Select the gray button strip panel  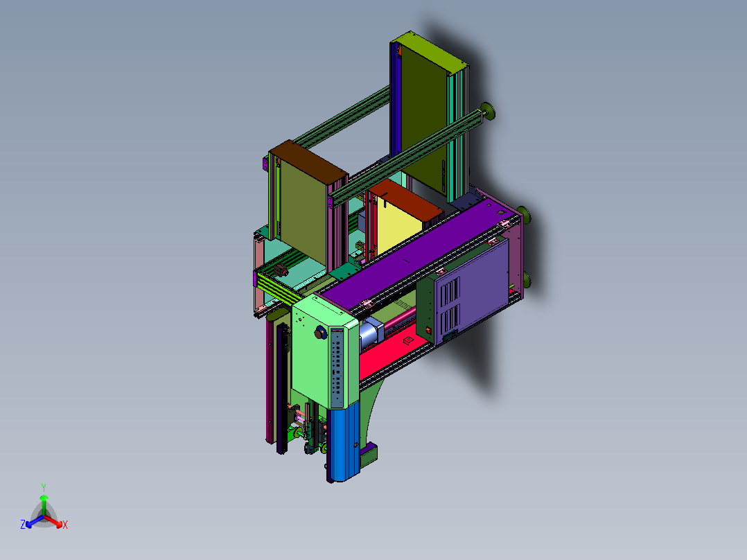337,369
